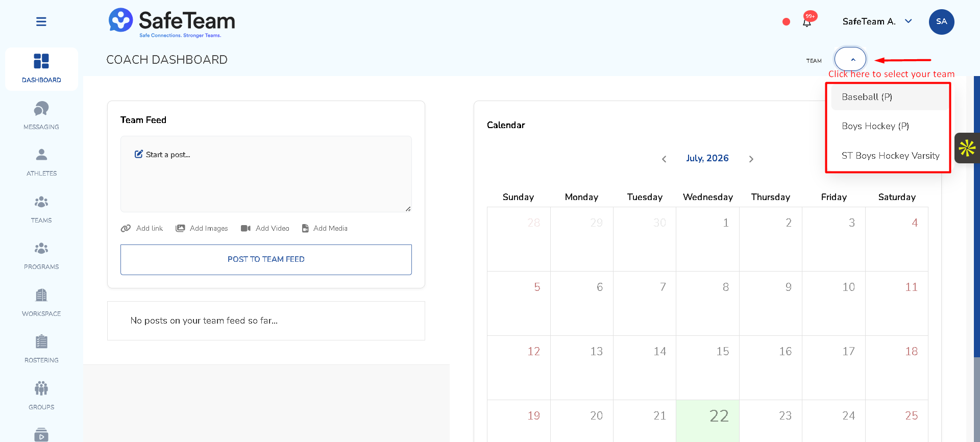Select today's date 22 in calendar
Viewport: 980px width, 442px height.
click(707, 421)
